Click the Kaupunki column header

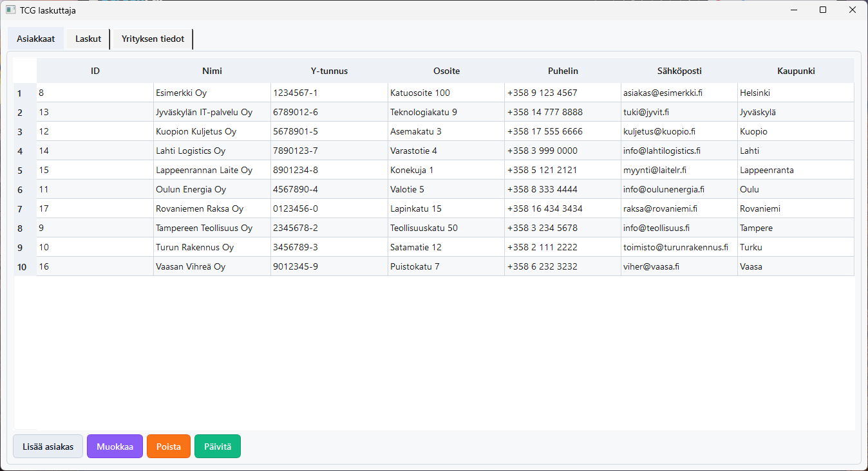click(x=796, y=71)
